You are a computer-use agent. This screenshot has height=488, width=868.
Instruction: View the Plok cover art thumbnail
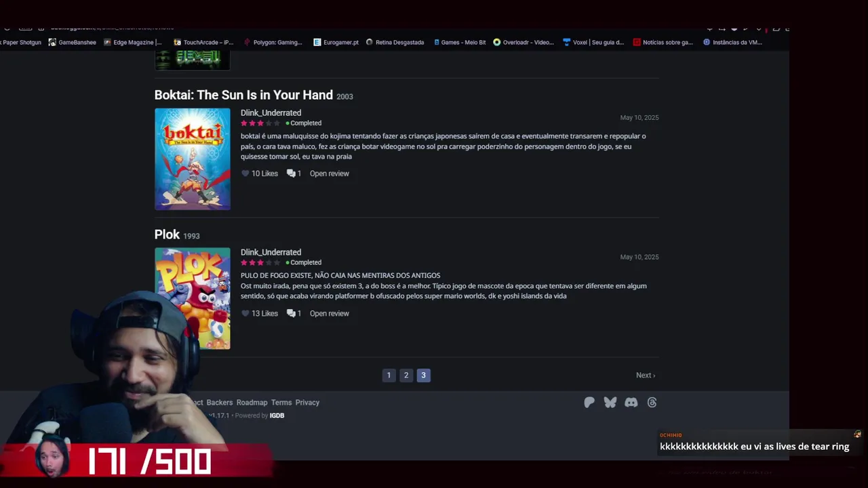(x=193, y=298)
